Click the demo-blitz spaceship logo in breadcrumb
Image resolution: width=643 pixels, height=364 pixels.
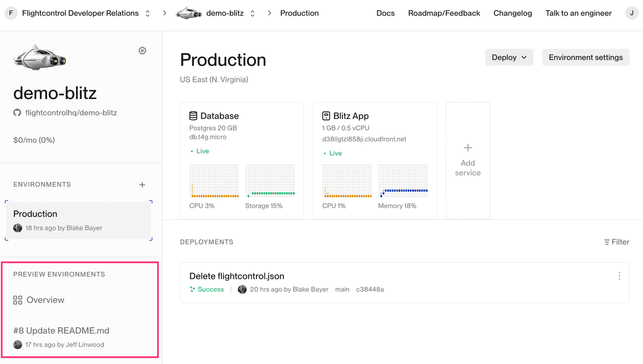(x=189, y=13)
